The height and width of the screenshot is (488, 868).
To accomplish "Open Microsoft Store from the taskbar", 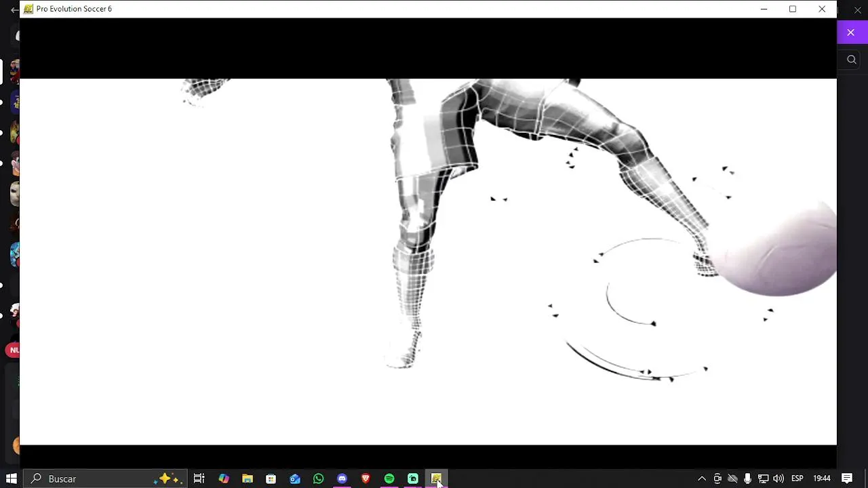I will tap(271, 479).
